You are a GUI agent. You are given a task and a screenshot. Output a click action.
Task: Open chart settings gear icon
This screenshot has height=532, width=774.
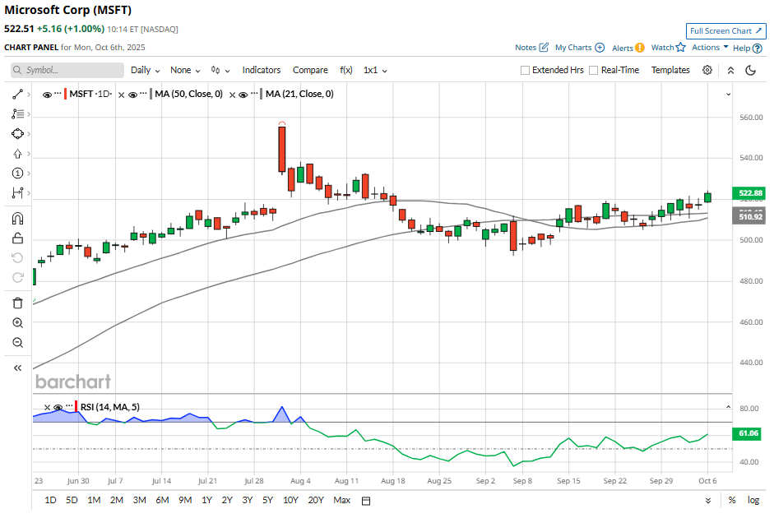pos(707,71)
